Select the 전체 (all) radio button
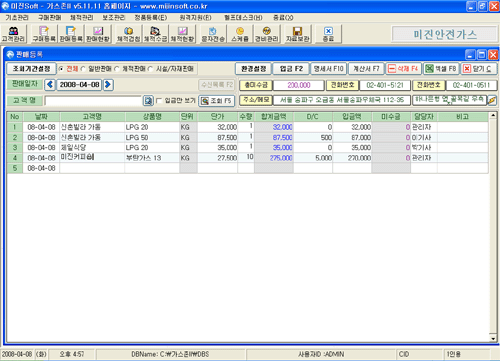 coord(61,69)
